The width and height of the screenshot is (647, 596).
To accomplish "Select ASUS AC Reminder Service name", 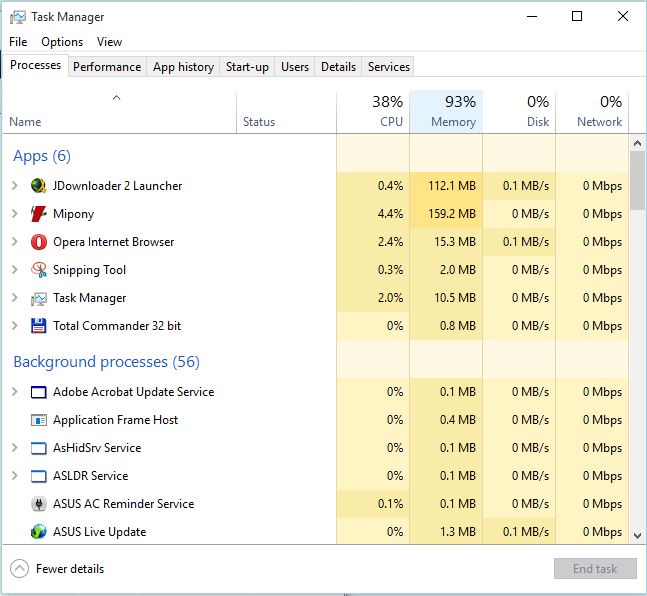I will (123, 504).
